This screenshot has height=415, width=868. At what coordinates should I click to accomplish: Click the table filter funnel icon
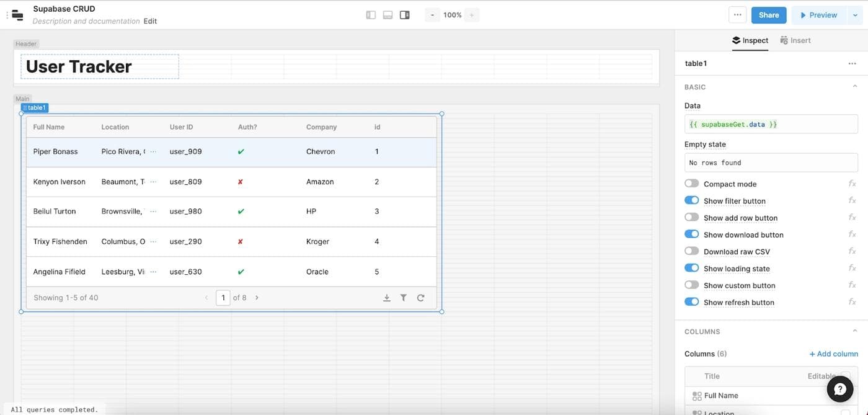[x=404, y=298]
